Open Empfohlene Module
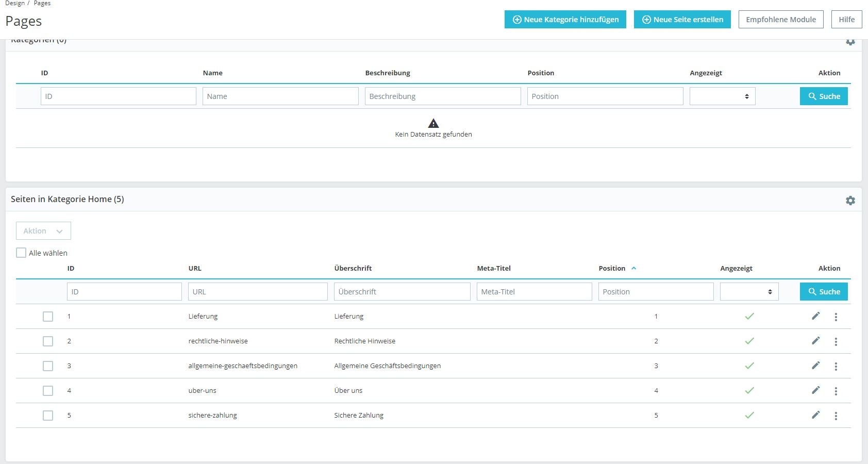 coord(781,20)
